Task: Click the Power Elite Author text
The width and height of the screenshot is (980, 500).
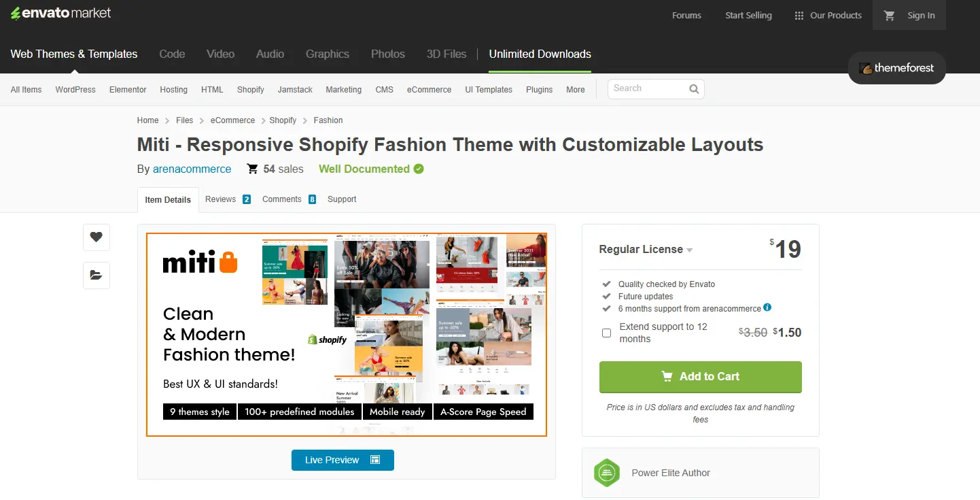Action: point(671,473)
